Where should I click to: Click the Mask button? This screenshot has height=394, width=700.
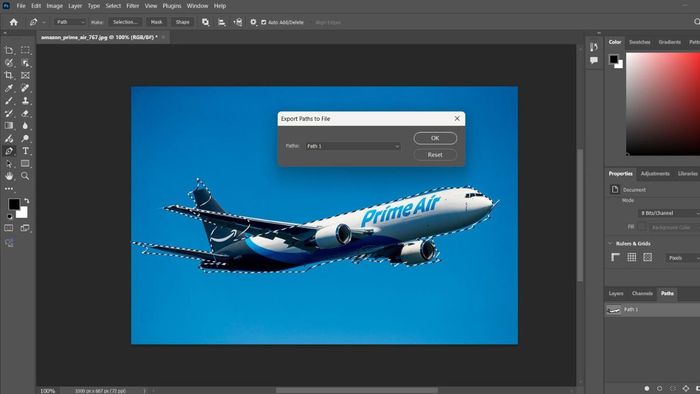[x=156, y=22]
